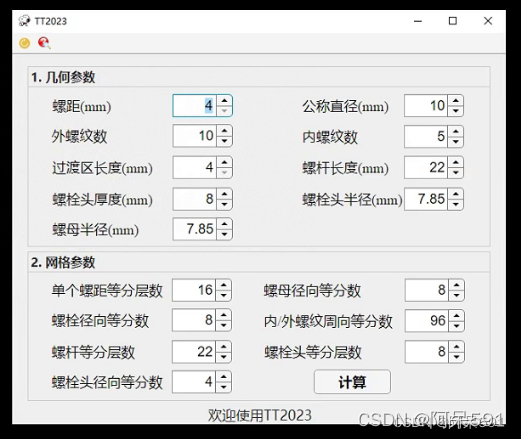The height and width of the screenshot is (439, 521).
Task: Click the TT2023 app icon in title bar
Action: [24, 21]
